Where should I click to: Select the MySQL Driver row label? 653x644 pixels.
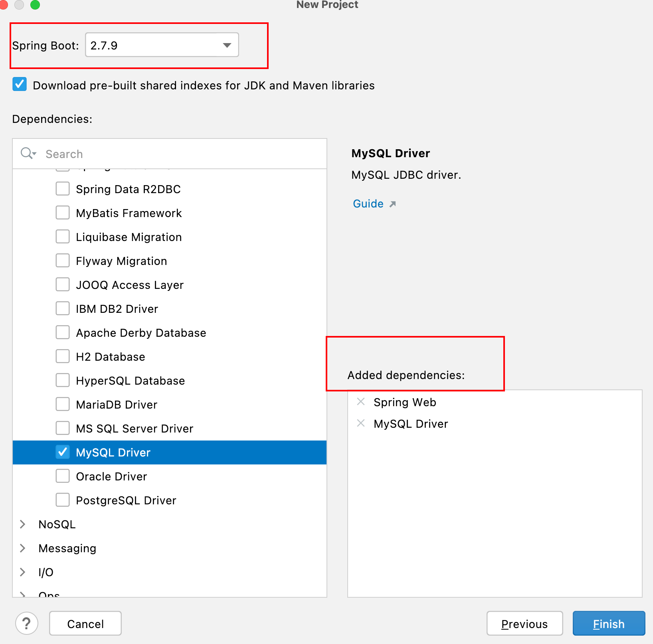[113, 452]
